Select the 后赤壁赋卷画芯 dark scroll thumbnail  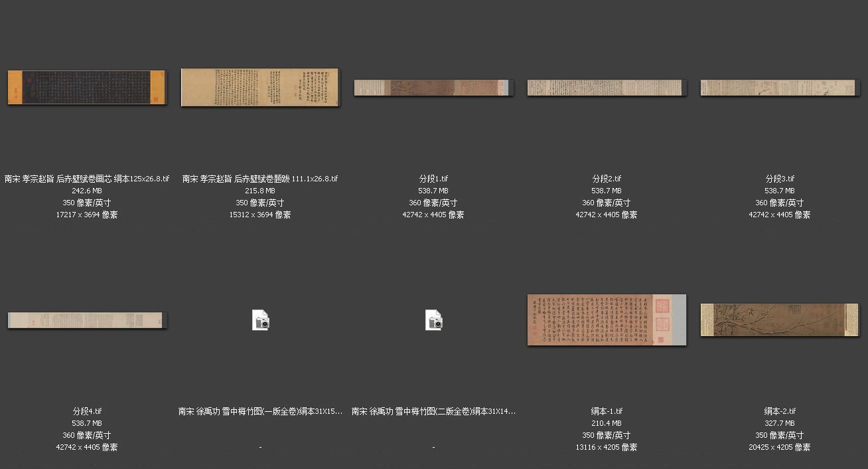point(87,87)
